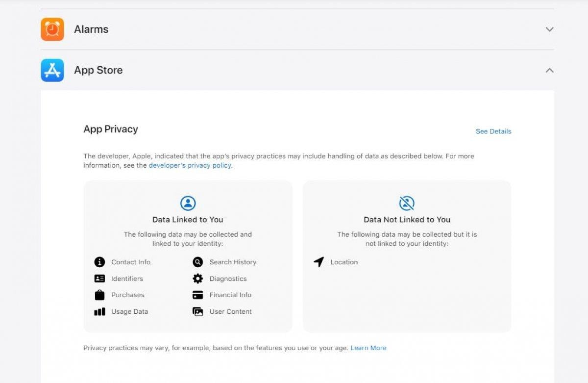The image size is (588, 383).
Task: Click the blue App Store icon
Action: coord(52,70)
